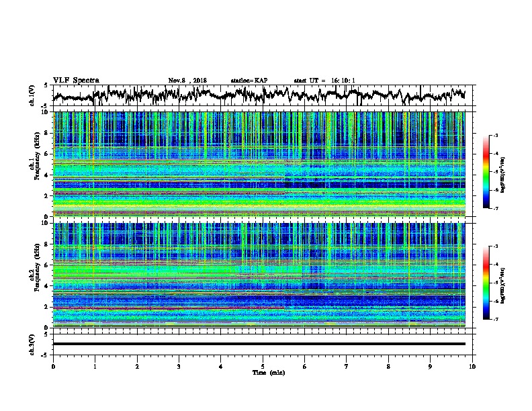Screen dimensions: 532x411
Task: Click the "-3" label on the lower color bar
Action: [x=495, y=246]
